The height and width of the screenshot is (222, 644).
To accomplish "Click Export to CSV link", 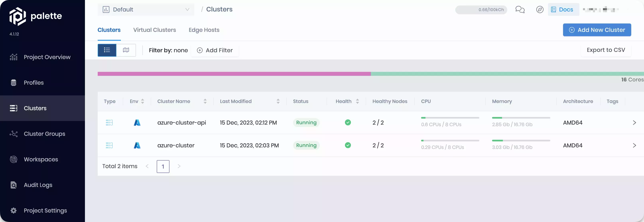I will (606, 50).
